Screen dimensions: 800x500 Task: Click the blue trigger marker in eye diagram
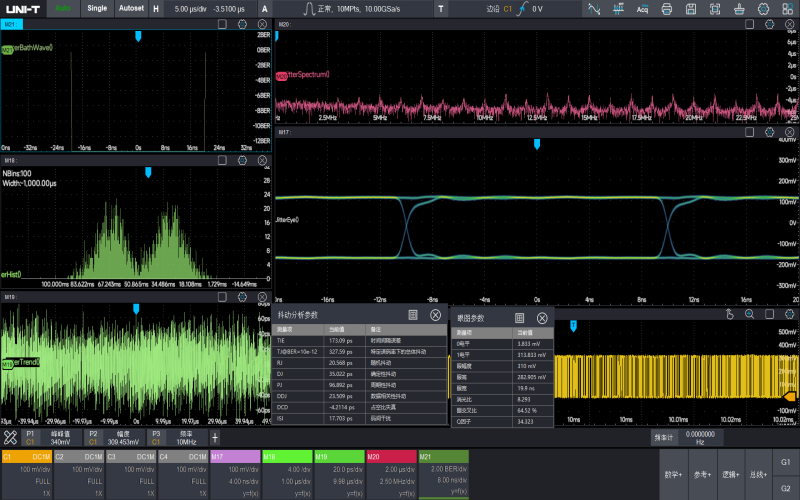click(x=537, y=144)
